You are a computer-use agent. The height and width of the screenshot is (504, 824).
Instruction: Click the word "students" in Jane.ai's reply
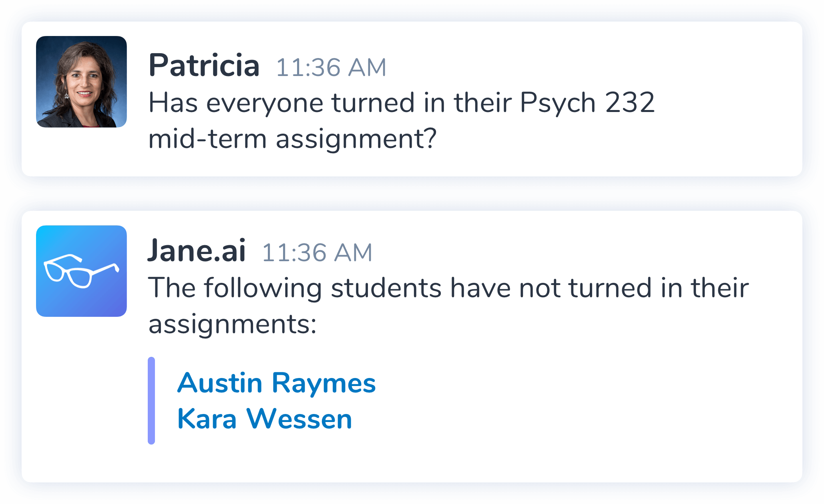[386, 288]
